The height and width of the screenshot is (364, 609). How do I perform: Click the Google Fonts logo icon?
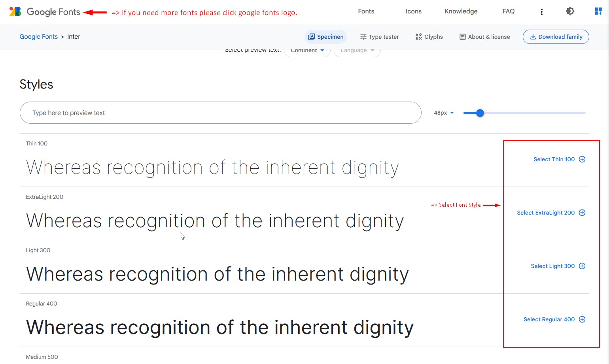(15, 12)
